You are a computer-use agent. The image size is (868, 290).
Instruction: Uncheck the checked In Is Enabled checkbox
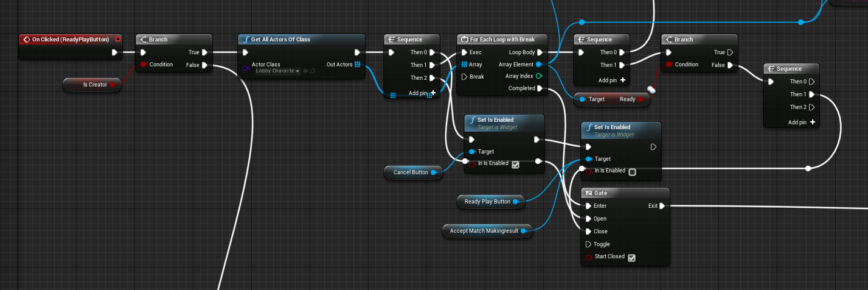(515, 164)
